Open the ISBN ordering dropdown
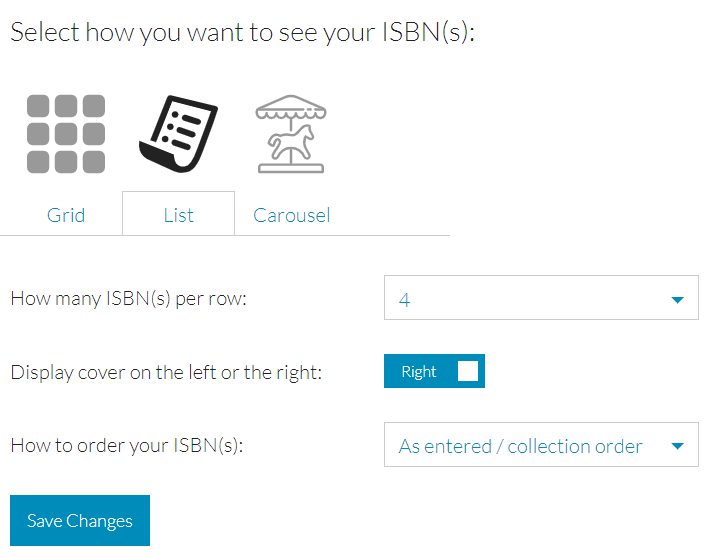This screenshot has width=709, height=556. click(541, 444)
